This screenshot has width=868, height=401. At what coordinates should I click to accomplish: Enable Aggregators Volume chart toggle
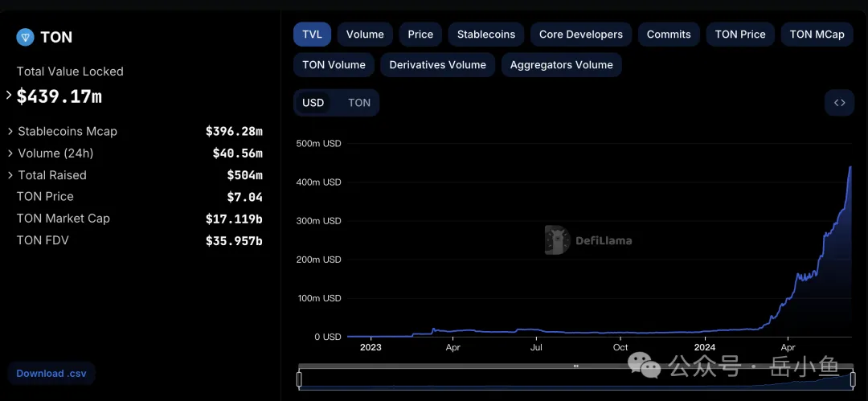click(x=561, y=65)
